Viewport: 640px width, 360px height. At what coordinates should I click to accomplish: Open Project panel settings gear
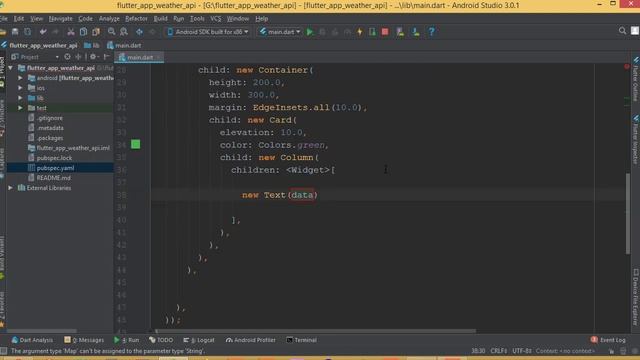tap(93, 57)
